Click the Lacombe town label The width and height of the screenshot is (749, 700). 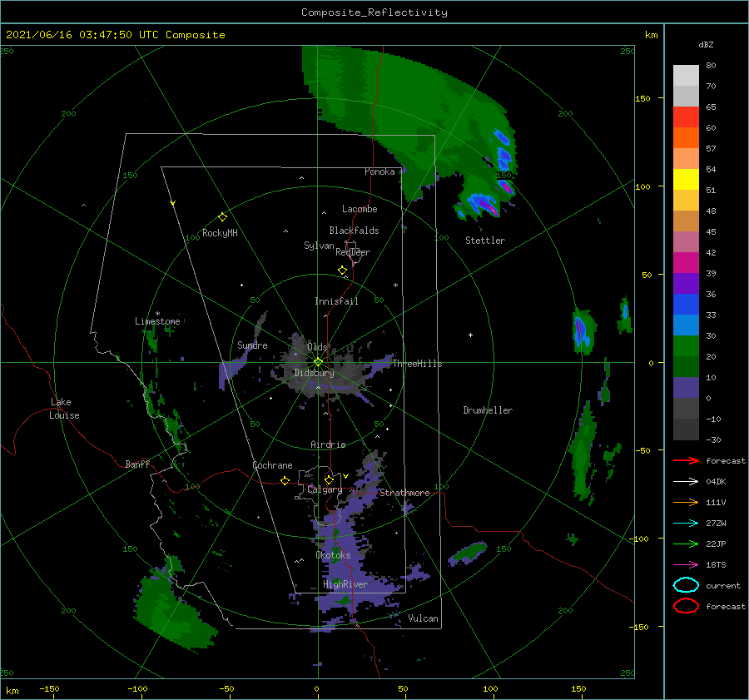[360, 209]
